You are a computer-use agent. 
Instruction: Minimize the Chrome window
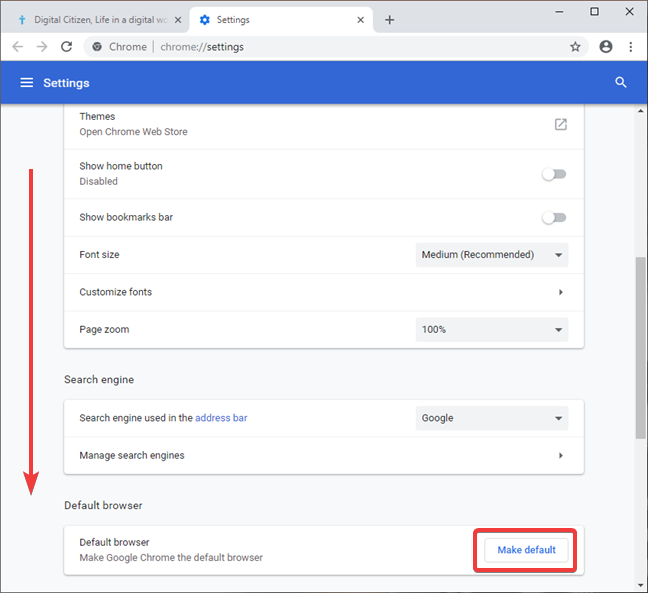coord(559,12)
